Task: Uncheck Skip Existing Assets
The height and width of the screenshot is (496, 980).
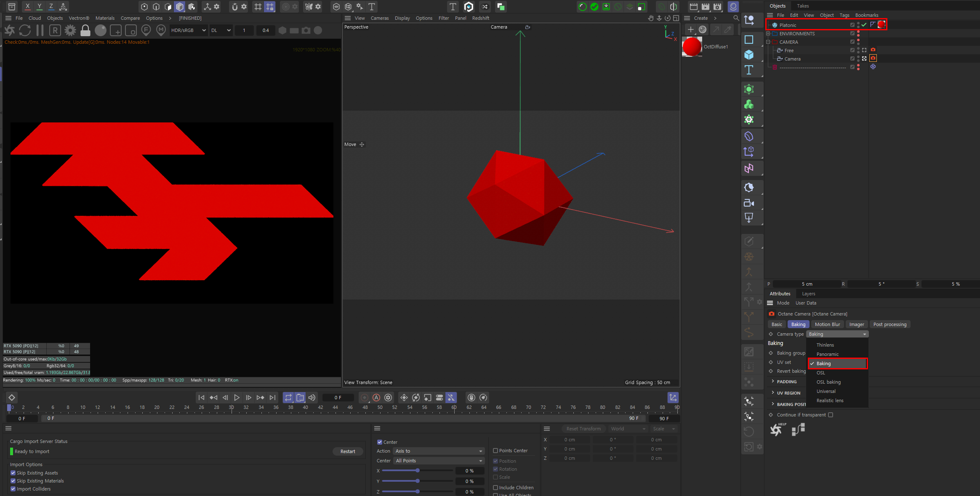Action: (x=13, y=473)
